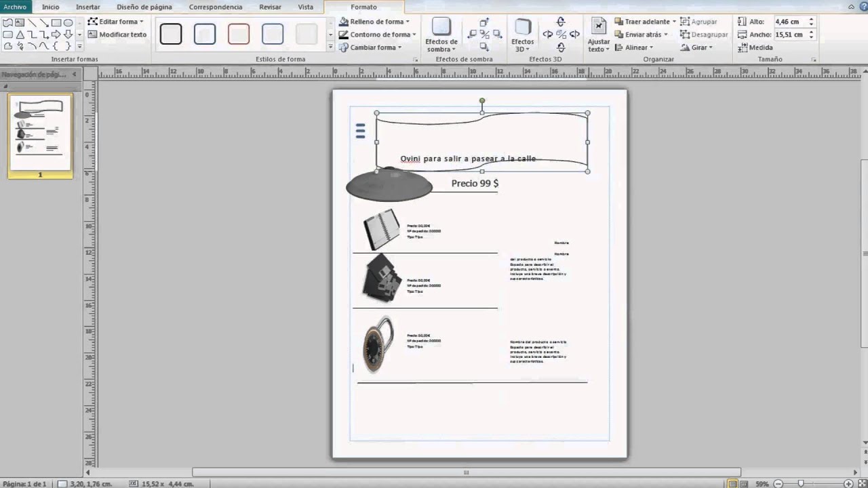Tilt 3D effect up
Image resolution: width=868 pixels, height=488 pixels.
(561, 22)
